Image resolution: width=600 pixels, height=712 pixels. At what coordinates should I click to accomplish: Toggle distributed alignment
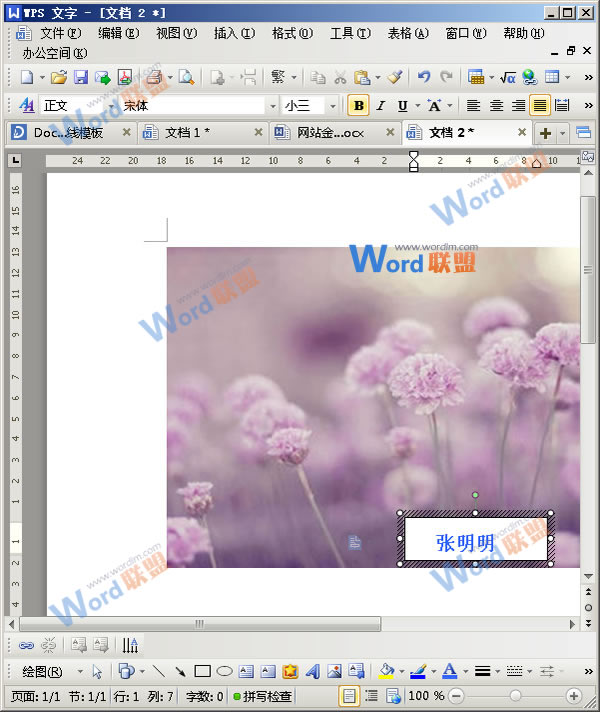(x=562, y=106)
